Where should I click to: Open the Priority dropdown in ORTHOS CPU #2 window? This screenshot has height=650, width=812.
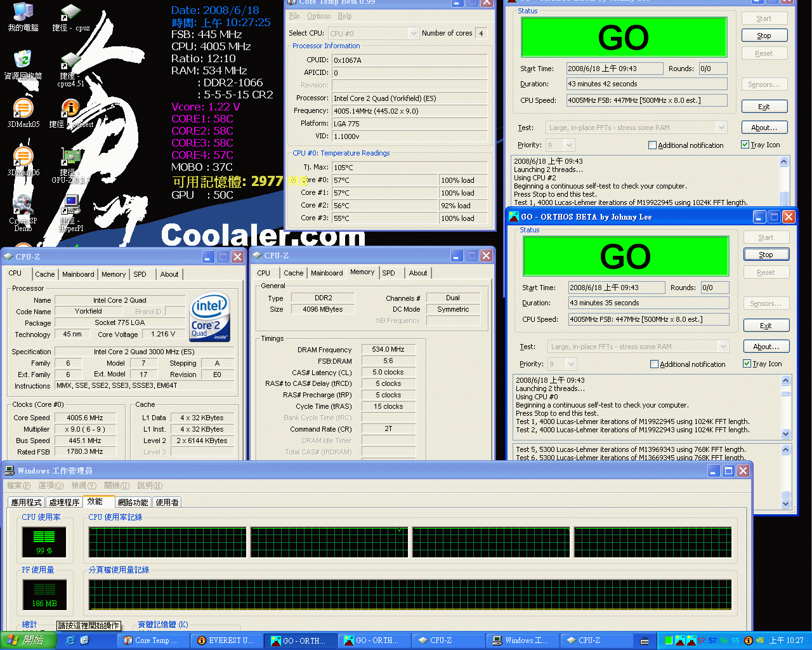569,145
